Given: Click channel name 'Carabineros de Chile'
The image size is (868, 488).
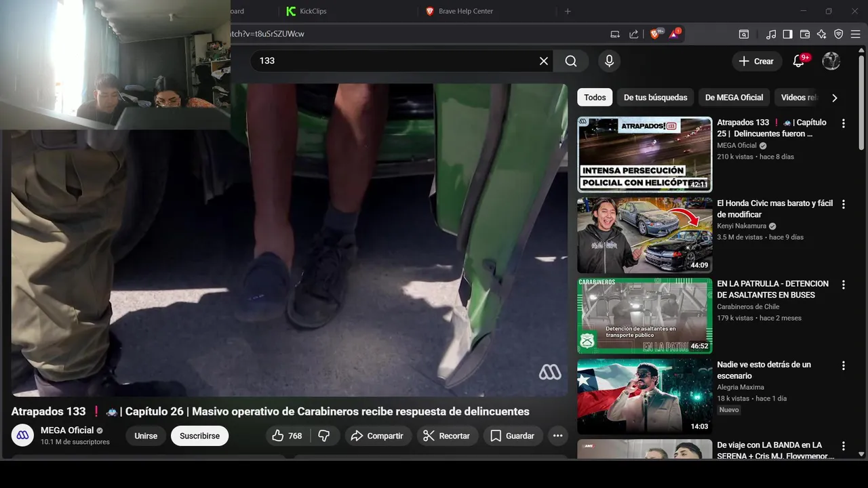Looking at the screenshot, I should click(x=748, y=307).
